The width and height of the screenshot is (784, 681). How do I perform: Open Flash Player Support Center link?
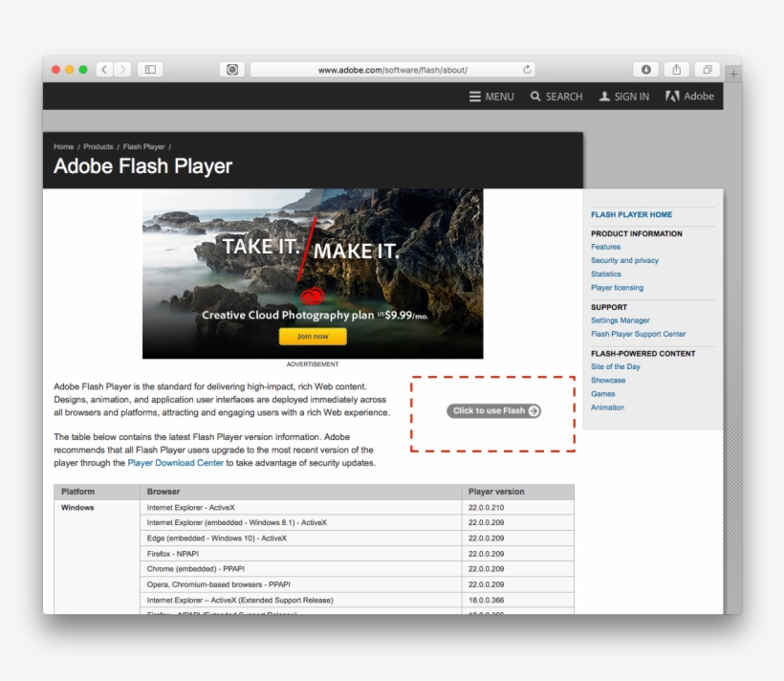(638, 334)
